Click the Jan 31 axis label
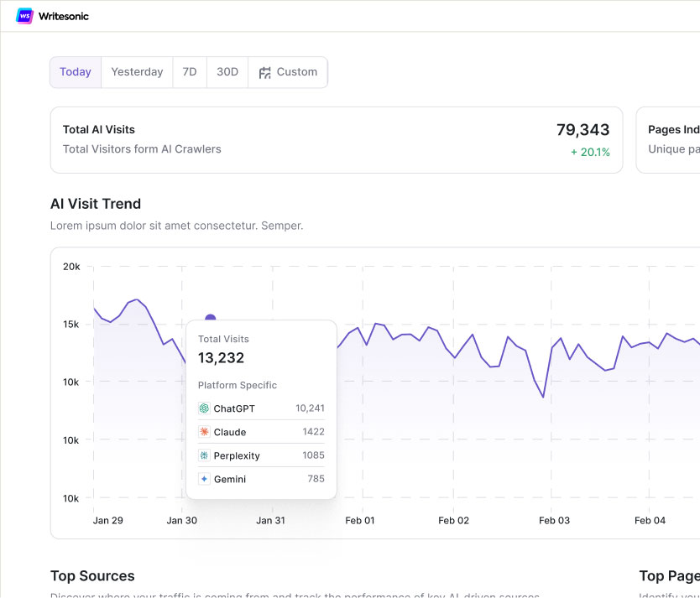 click(x=270, y=520)
